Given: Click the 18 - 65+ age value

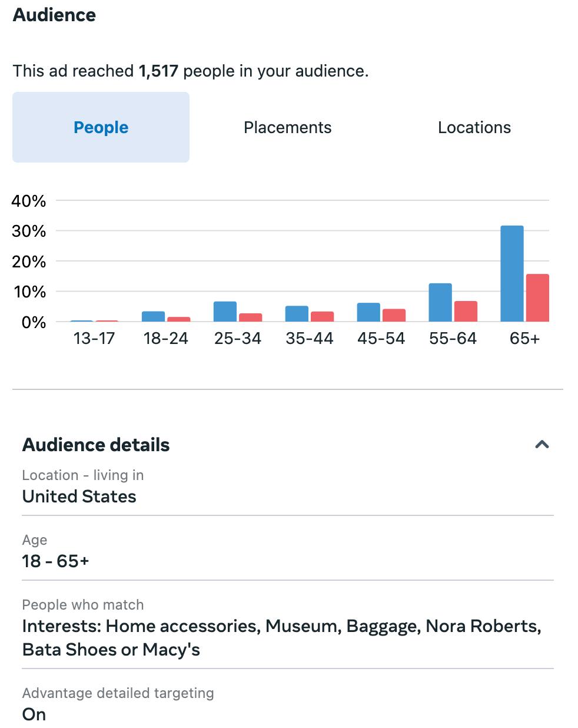Looking at the screenshot, I should pos(55,561).
